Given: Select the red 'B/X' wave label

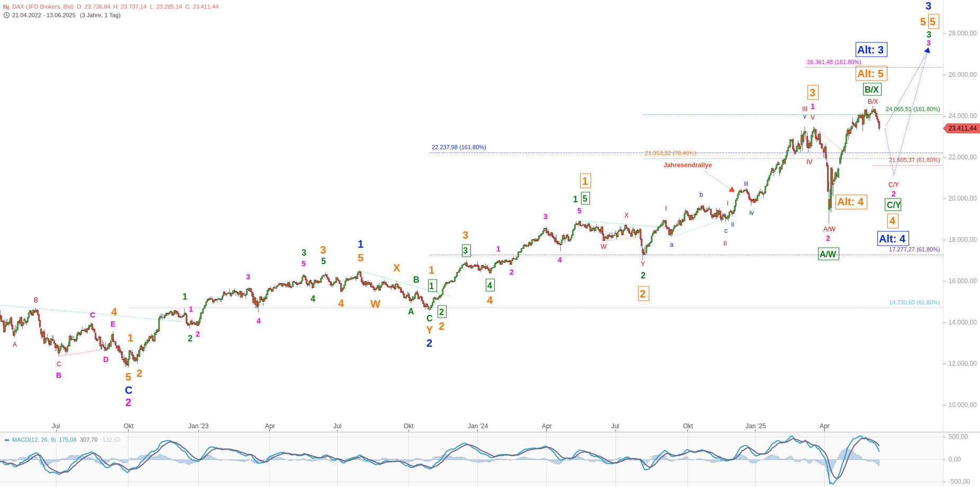Looking at the screenshot, I should [873, 102].
